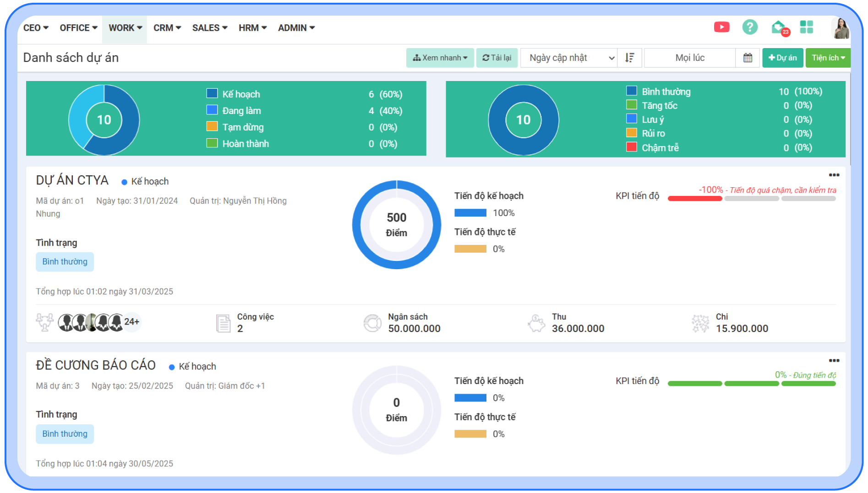Open the YouTube video tutorial icon

[721, 27]
